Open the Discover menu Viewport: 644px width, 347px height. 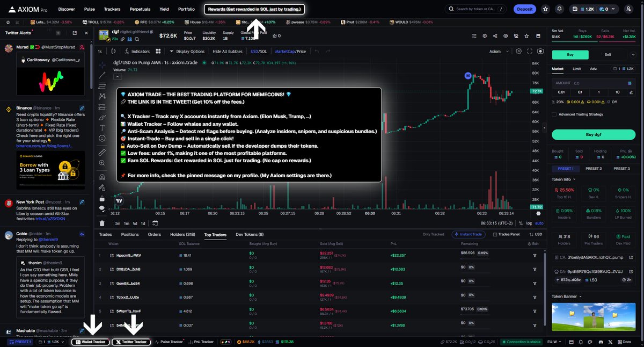(67, 9)
